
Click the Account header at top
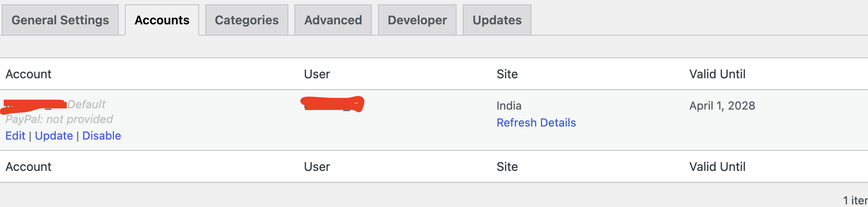(x=28, y=74)
